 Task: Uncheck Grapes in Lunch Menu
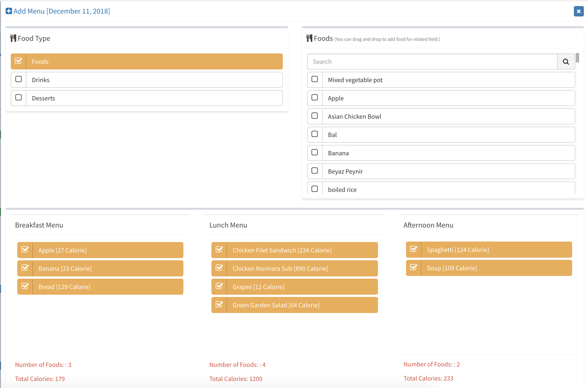tap(219, 286)
